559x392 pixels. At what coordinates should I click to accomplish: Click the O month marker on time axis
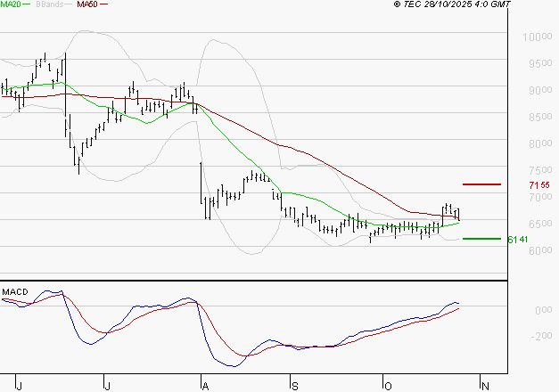pyautogui.click(x=388, y=387)
